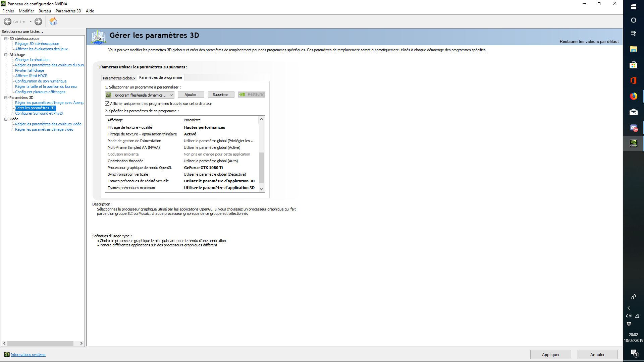Click task tree horizontal scroll left arrow

[4, 343]
